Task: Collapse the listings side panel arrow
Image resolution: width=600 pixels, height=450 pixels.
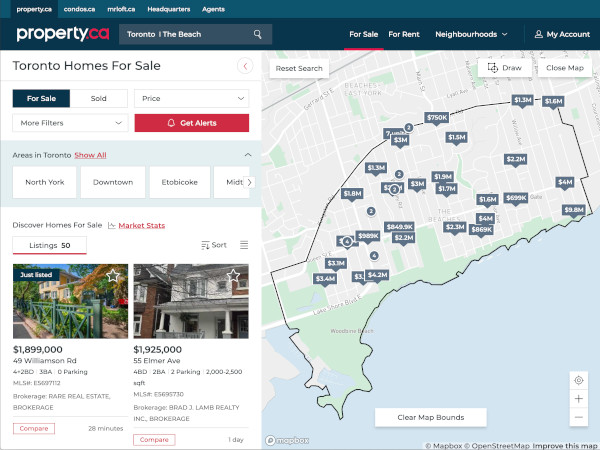Action: 245,66
